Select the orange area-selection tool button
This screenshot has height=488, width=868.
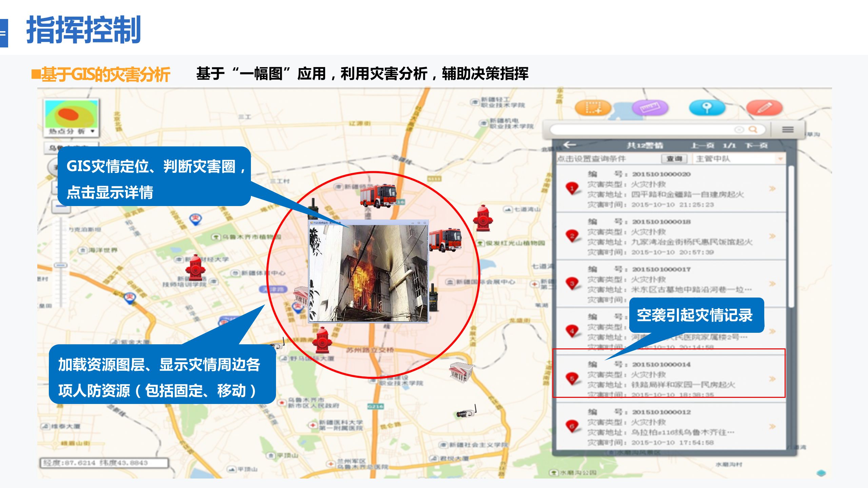pyautogui.click(x=593, y=108)
